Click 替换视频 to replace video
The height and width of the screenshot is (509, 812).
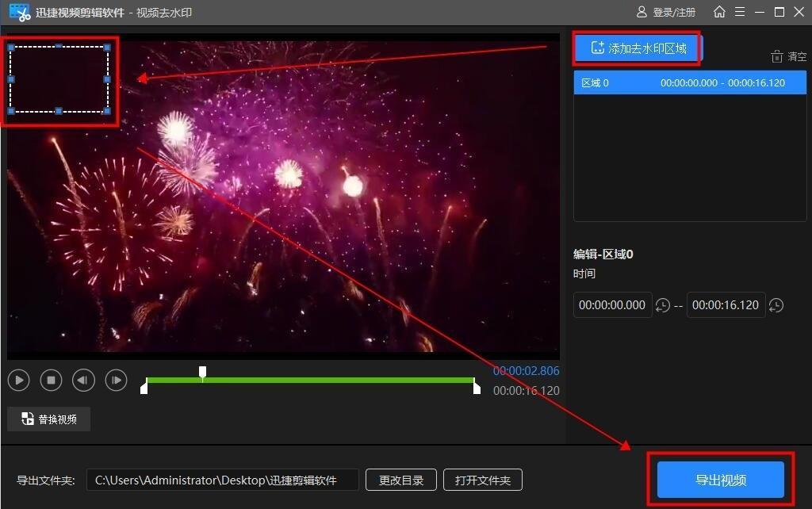tap(49, 419)
